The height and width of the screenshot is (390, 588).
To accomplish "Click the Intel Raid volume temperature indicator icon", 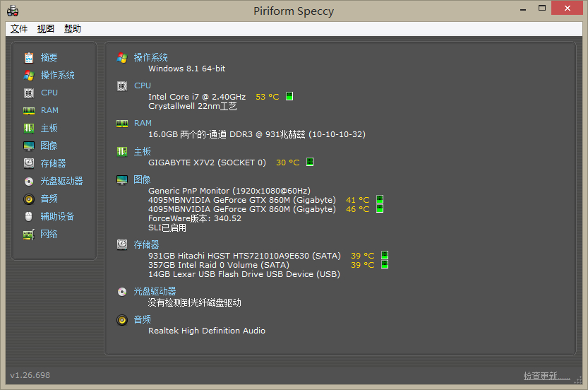I will point(385,264).
